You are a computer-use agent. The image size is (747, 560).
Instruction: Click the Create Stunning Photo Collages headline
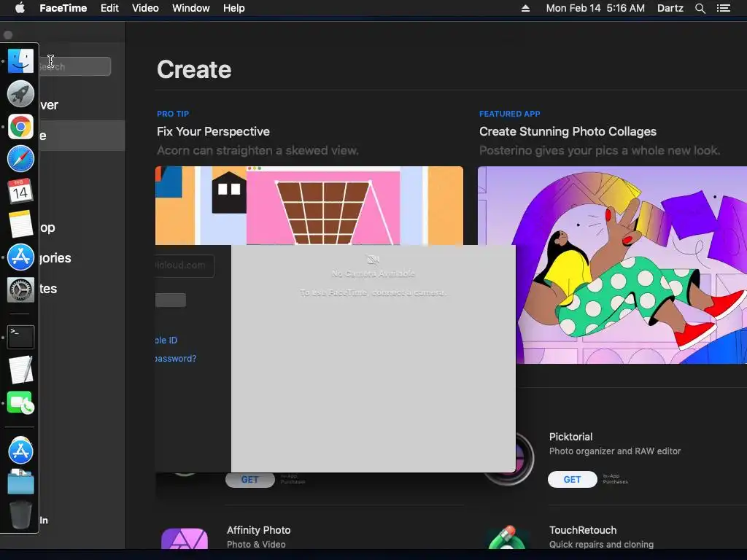pos(568,131)
